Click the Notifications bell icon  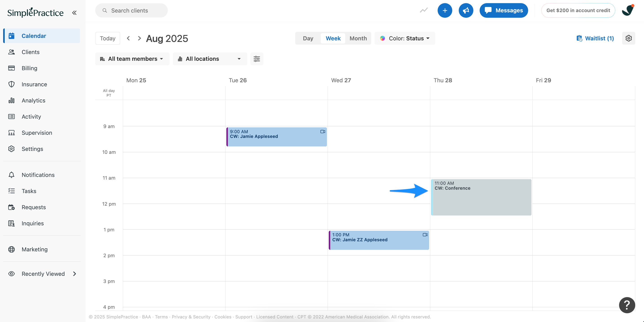(x=11, y=175)
